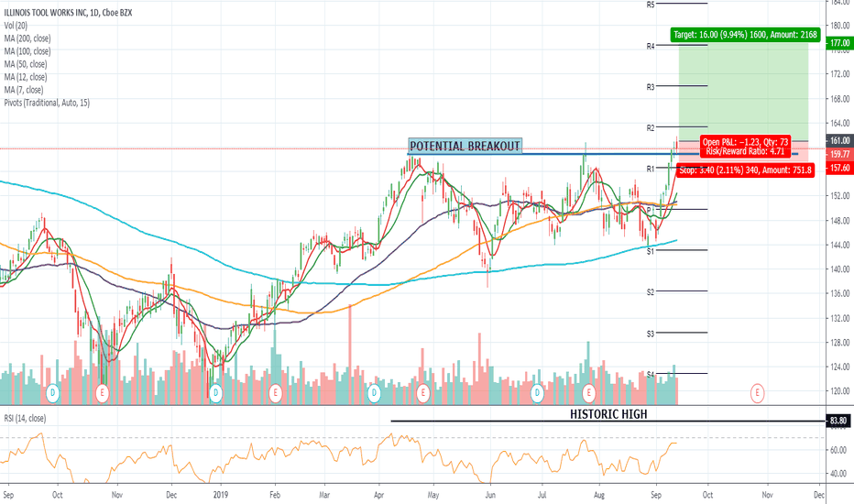The height and width of the screenshot is (504, 854).
Task: Click the green Target 16.00 label
Action: (745, 35)
